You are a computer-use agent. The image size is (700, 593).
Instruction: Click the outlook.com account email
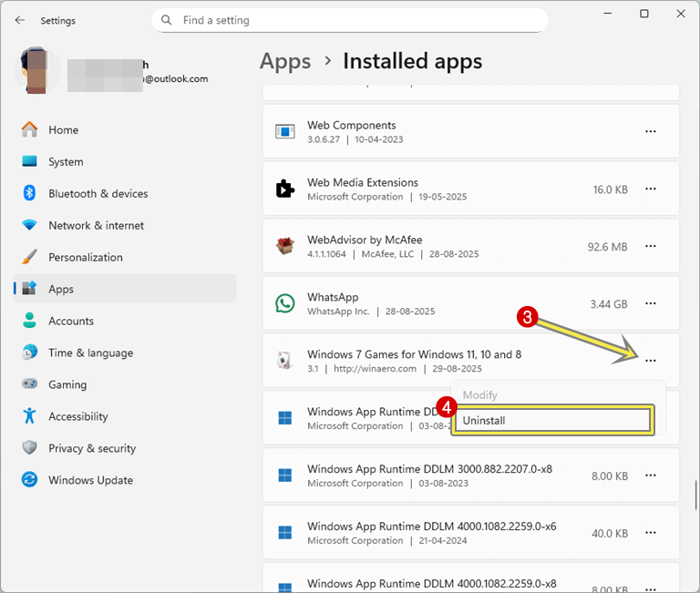tap(176, 79)
